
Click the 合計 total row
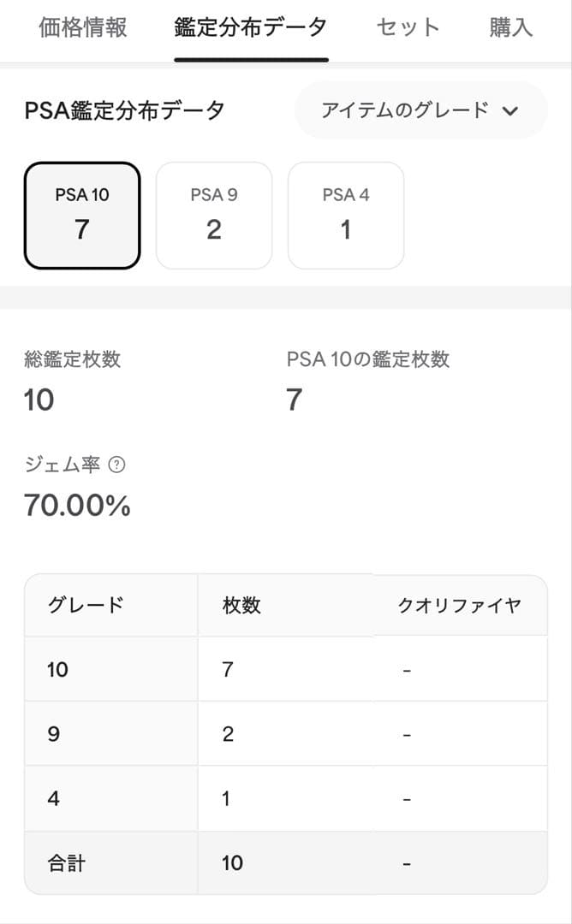(x=285, y=862)
